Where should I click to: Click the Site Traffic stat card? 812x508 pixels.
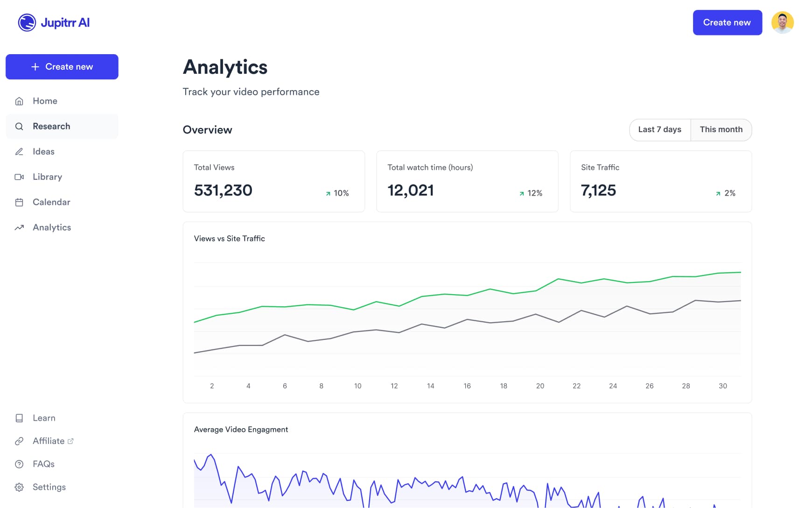point(661,181)
